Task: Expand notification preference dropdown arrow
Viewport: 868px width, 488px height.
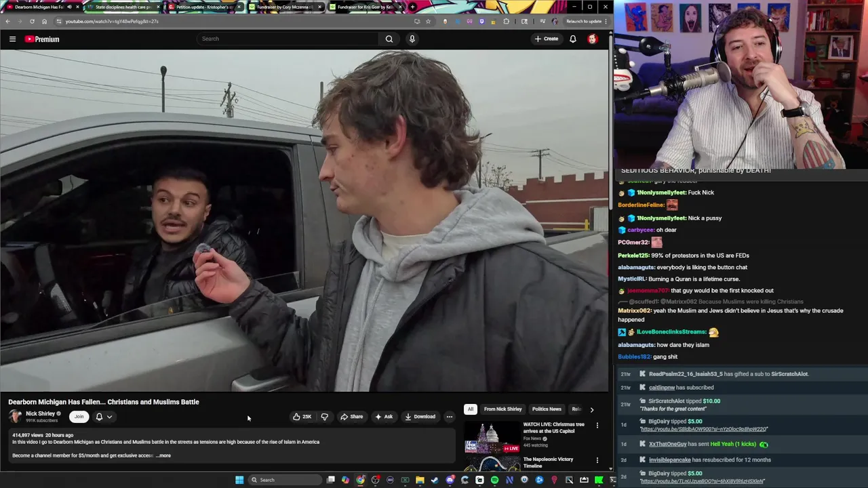Action: (x=109, y=417)
